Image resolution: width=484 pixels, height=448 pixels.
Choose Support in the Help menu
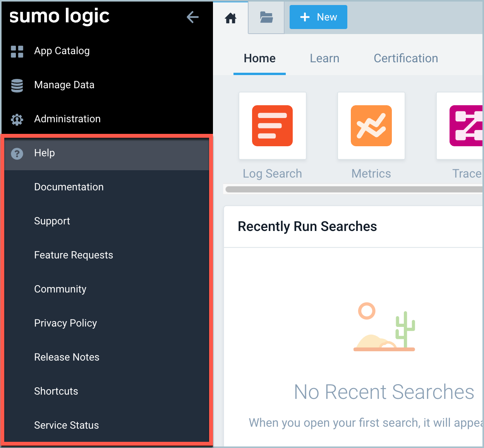coord(52,221)
